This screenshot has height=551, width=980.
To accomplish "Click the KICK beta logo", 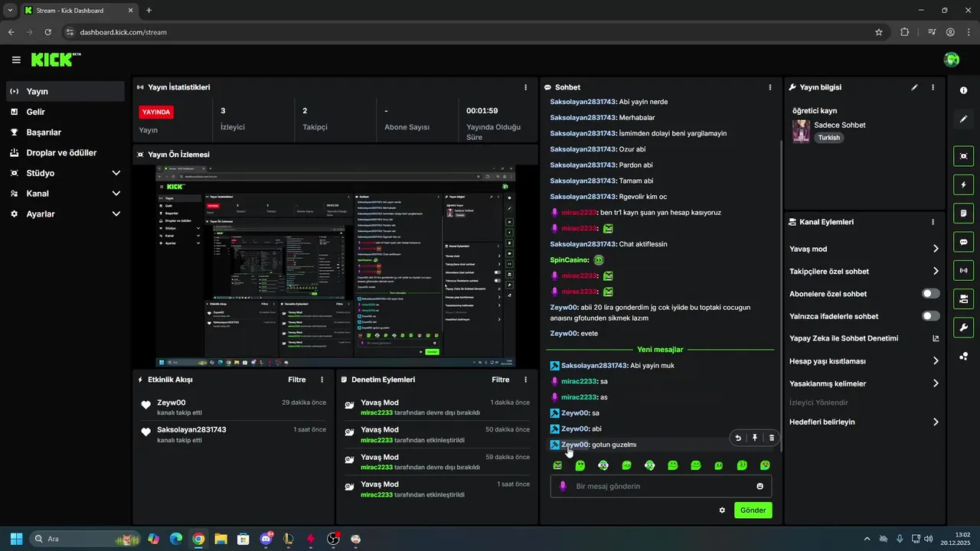I will (56, 60).
